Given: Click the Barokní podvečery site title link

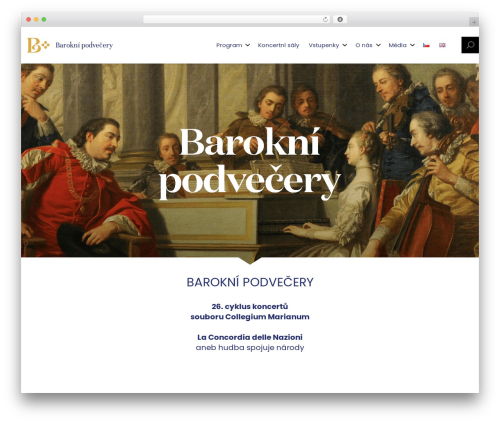Looking at the screenshot, I should [x=84, y=45].
